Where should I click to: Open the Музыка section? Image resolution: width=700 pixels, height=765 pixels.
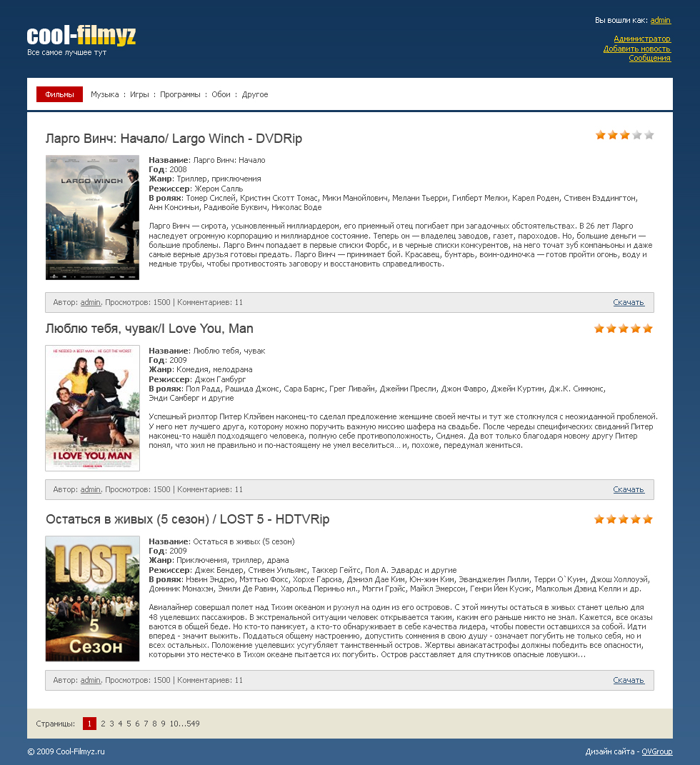click(x=105, y=95)
